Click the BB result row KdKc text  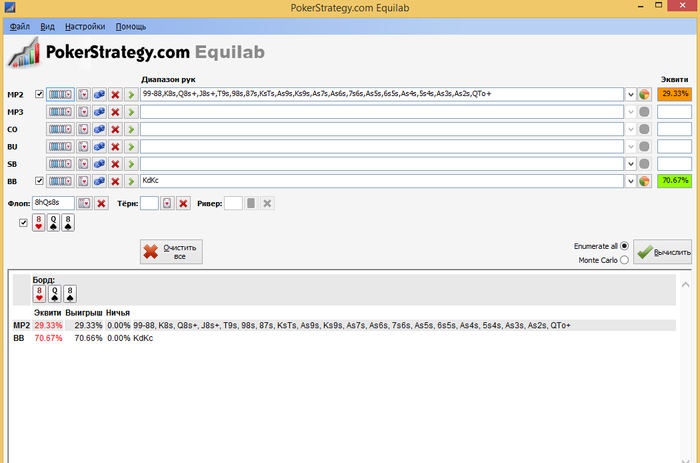click(x=143, y=338)
